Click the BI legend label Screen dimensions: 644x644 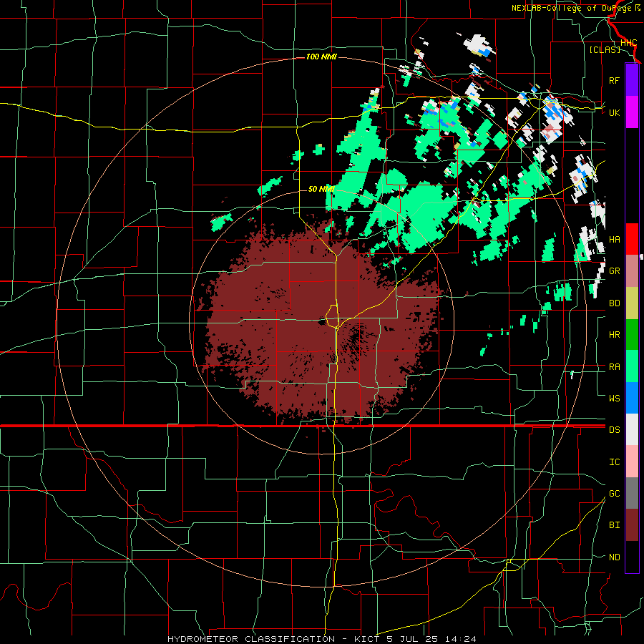[614, 525]
